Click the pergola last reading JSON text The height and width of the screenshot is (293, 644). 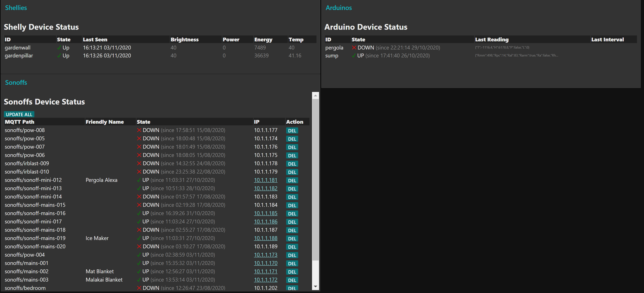[x=502, y=47]
